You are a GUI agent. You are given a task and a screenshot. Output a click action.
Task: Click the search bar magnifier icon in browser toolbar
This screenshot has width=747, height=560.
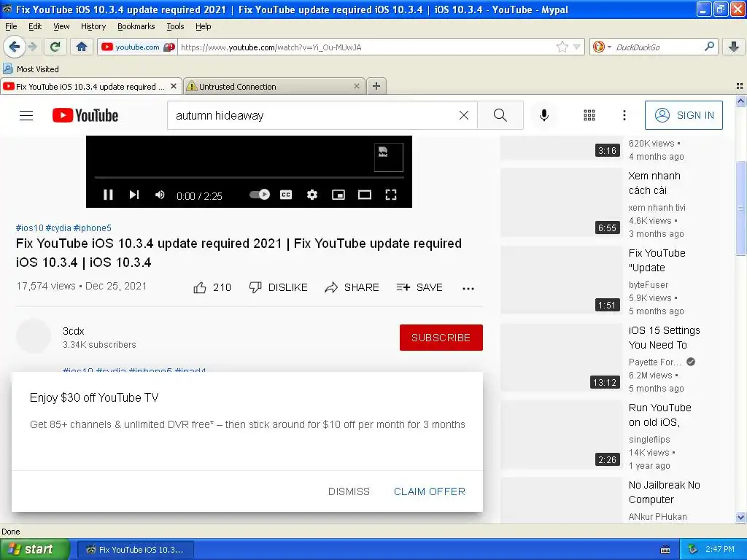point(709,47)
